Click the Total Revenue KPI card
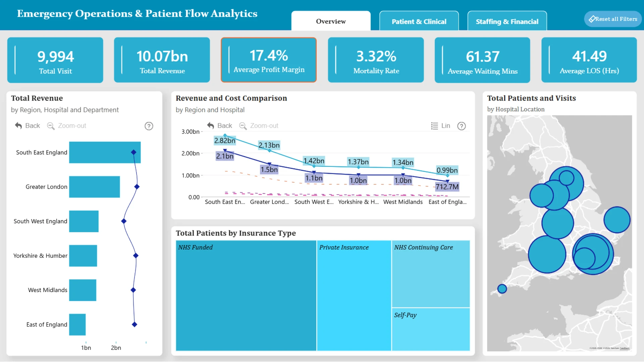 [x=162, y=60]
